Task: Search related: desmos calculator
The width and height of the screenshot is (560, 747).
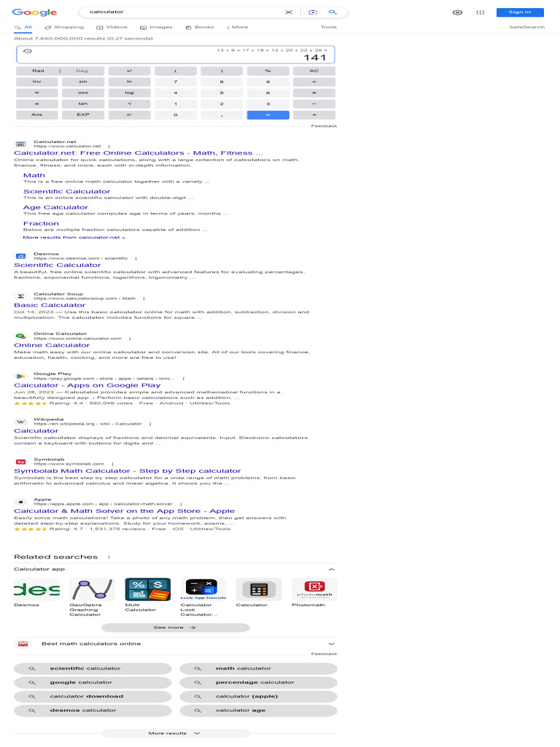Action: click(93, 711)
